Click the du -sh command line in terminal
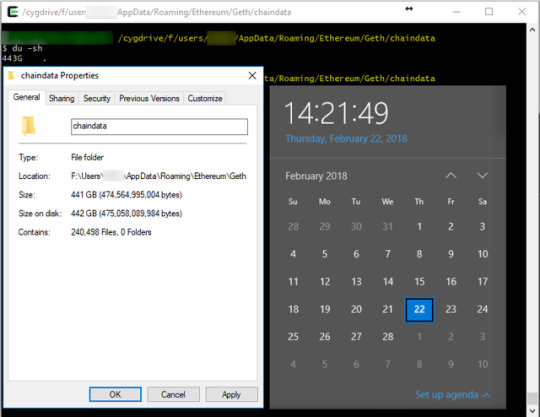 point(22,48)
